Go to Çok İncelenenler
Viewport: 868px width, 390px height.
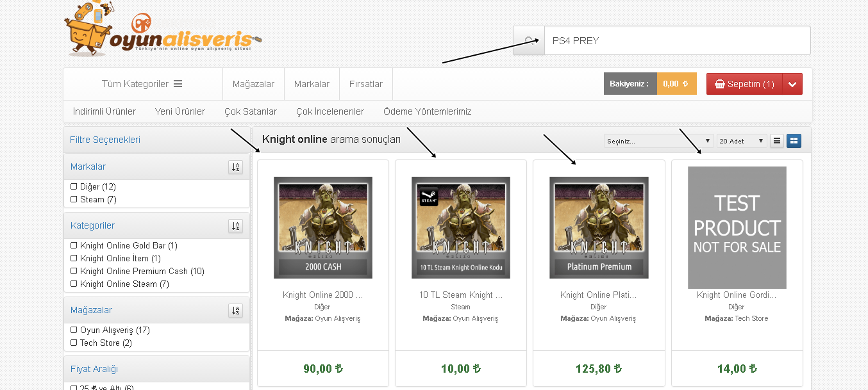(x=330, y=111)
